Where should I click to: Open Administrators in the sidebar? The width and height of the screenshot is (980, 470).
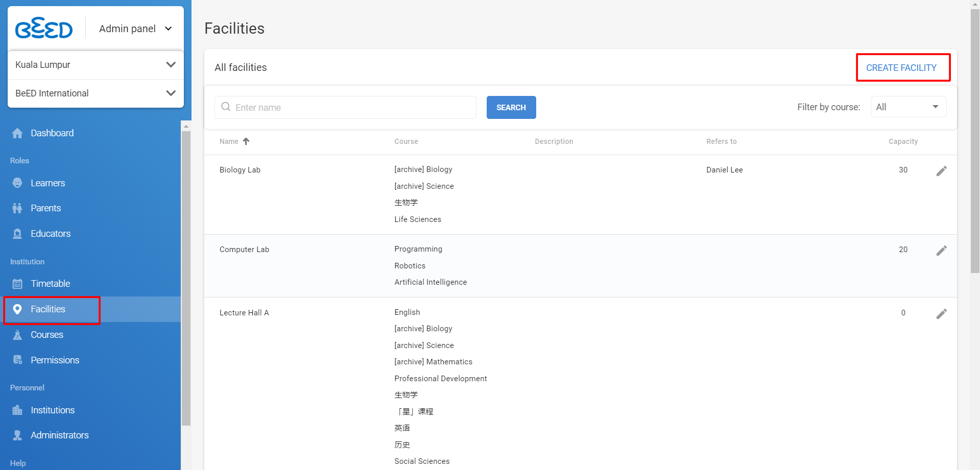[60, 435]
